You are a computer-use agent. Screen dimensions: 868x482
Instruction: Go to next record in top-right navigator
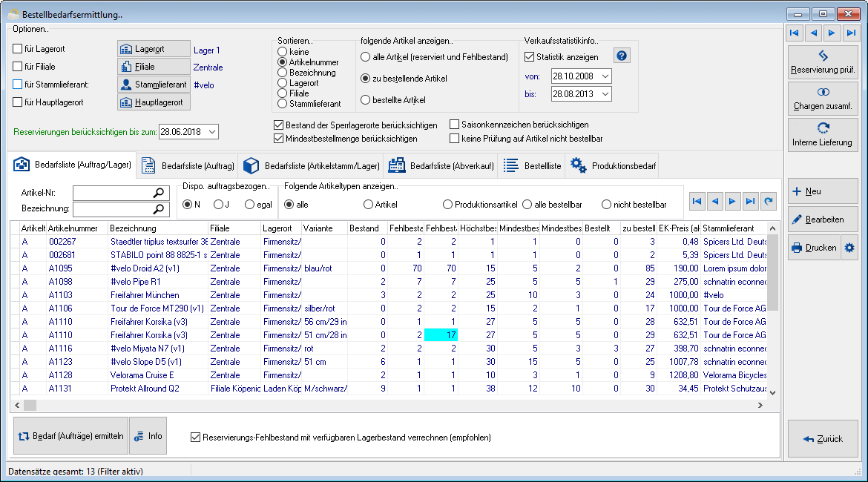pyautogui.click(x=832, y=33)
